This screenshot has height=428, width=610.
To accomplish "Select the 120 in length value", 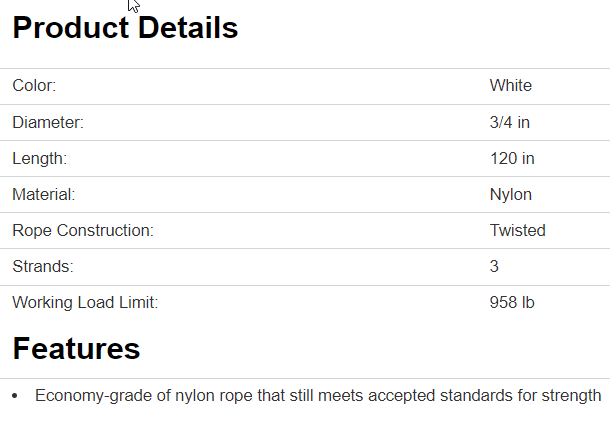I will click(512, 158).
